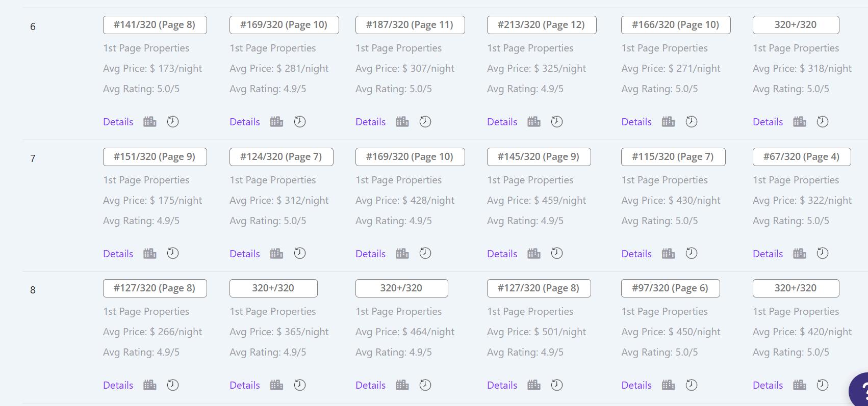Image resolution: width=868 pixels, height=406 pixels.
Task: Click history clock in $430/night cell
Action: (x=692, y=253)
